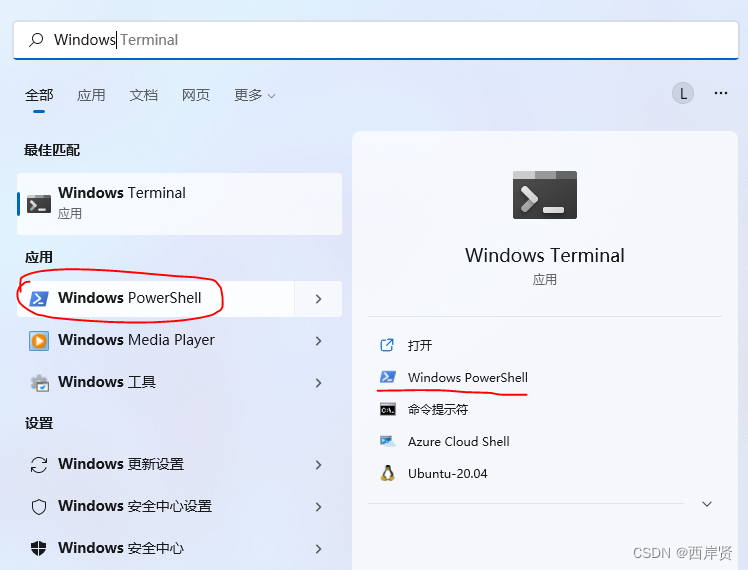Click the Windows Terminal icon in best match

(x=39, y=204)
